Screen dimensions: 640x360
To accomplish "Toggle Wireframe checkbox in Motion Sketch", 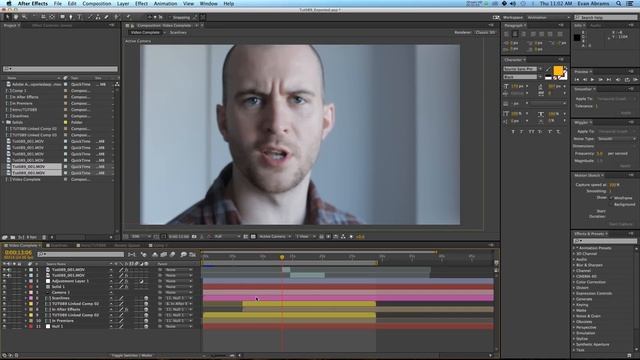I will 611,198.
